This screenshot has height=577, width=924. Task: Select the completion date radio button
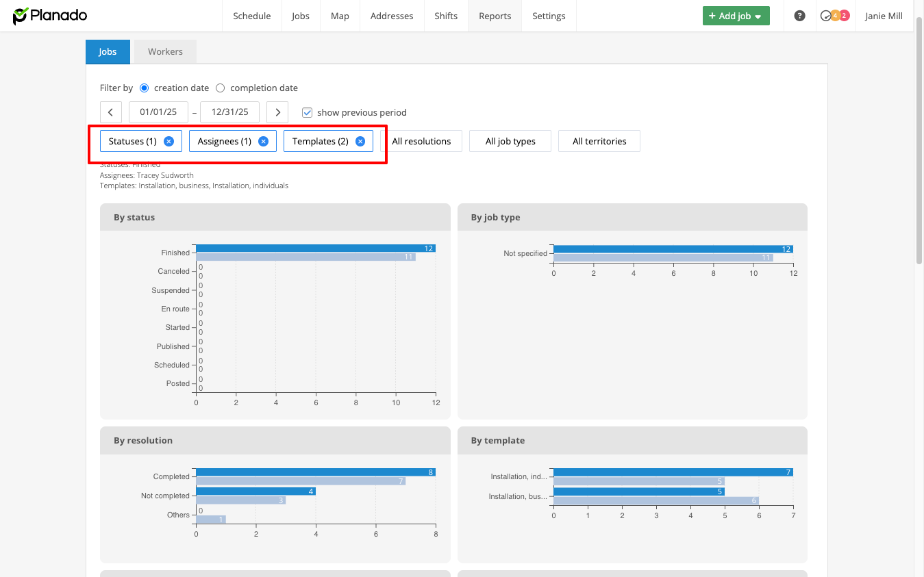[221, 88]
